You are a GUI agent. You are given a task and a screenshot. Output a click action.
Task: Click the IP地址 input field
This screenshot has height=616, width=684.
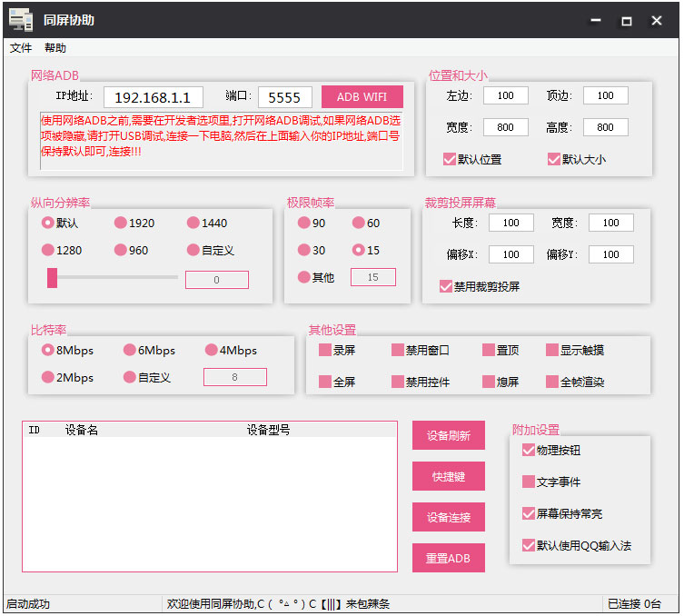click(153, 97)
